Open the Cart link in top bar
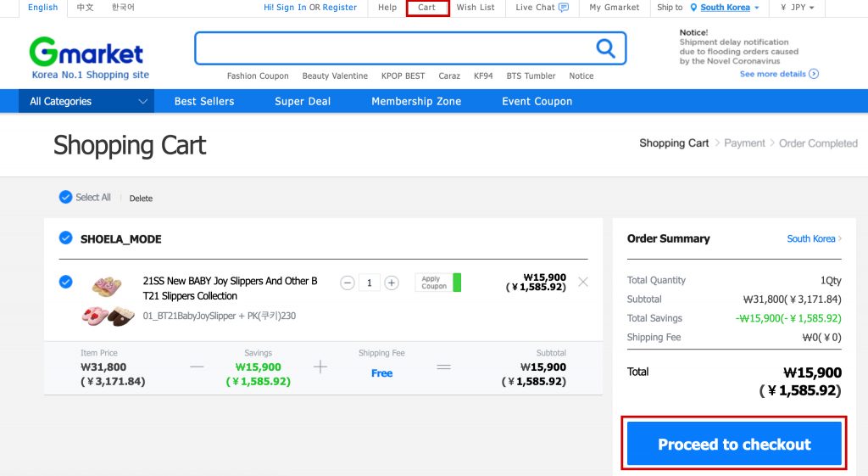Screen dimensions: 868x476 pos(427,7)
